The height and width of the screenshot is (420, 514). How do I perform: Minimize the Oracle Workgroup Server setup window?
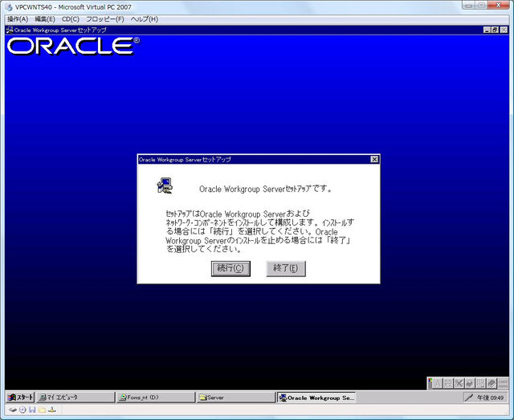click(487, 31)
